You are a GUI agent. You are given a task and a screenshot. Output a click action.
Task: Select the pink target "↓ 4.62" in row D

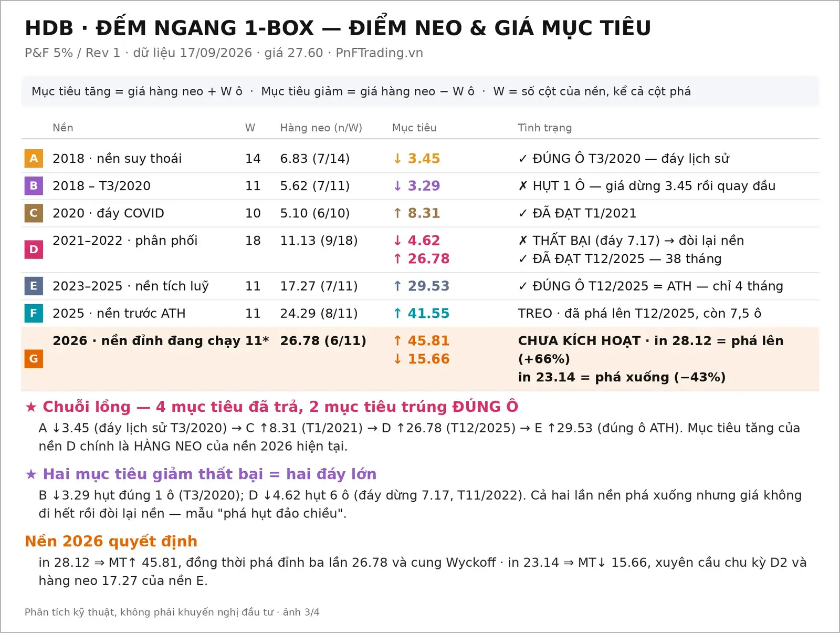[417, 241]
